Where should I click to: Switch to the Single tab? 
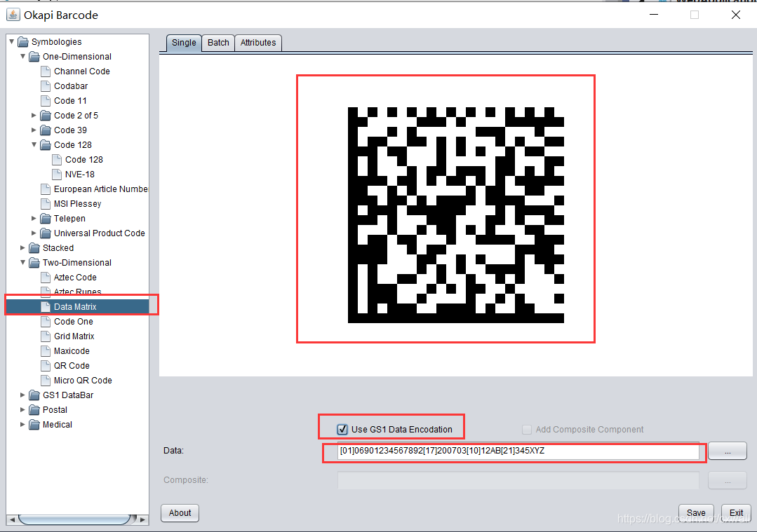(184, 43)
